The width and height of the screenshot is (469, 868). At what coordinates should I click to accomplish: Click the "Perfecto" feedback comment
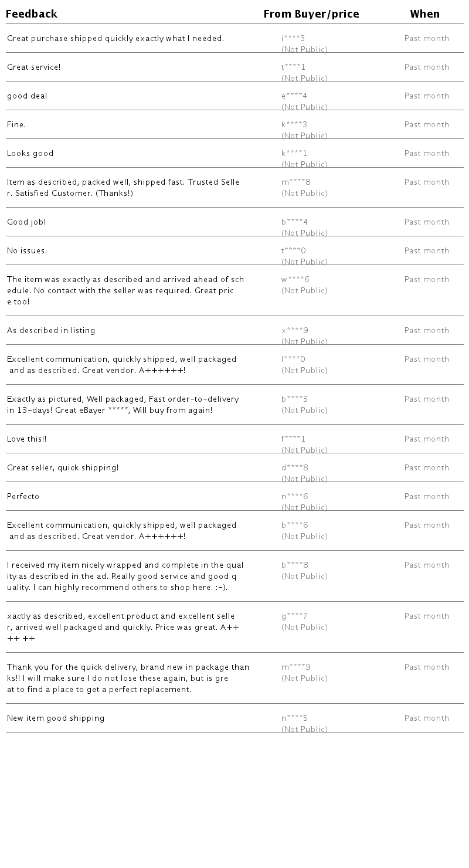click(23, 497)
